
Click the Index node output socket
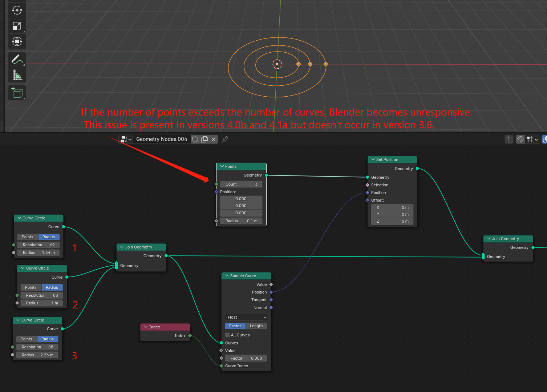(x=190, y=336)
